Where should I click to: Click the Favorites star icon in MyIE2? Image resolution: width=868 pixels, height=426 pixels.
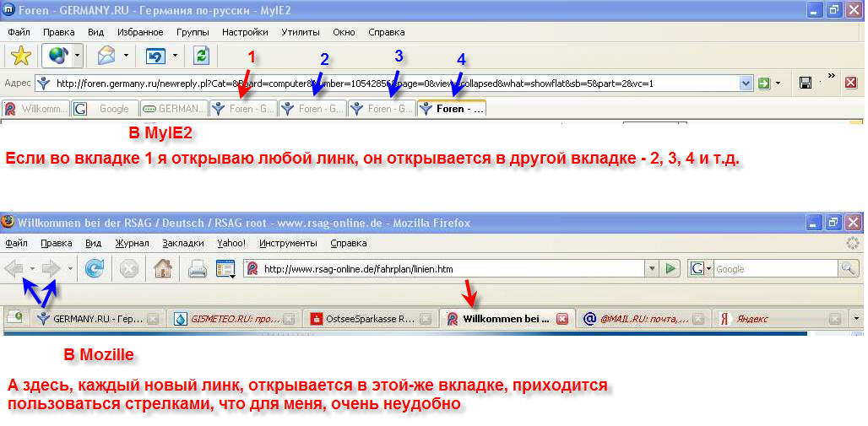tap(21, 56)
